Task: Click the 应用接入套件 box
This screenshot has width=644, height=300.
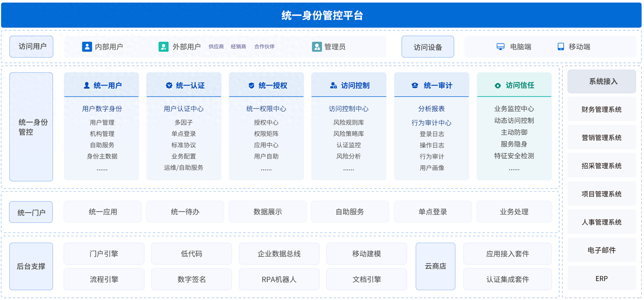Action: click(x=508, y=254)
